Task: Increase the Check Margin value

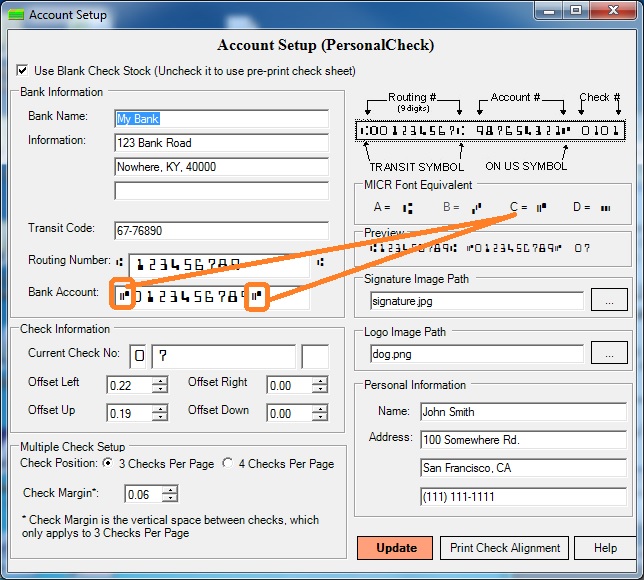Action: coord(170,490)
